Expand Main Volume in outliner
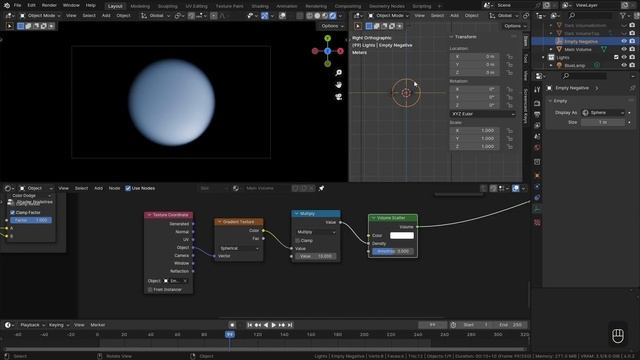640x360 pixels. [x=551, y=49]
